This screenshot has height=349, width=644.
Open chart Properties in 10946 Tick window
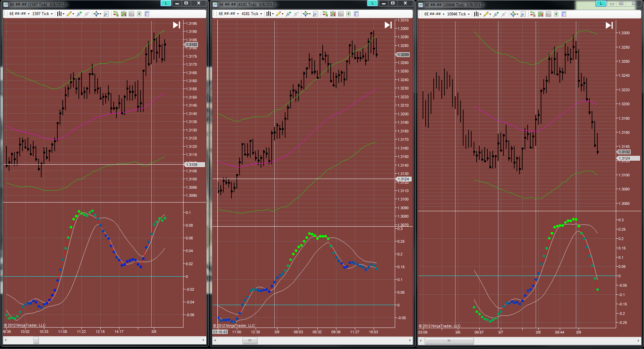click(564, 14)
